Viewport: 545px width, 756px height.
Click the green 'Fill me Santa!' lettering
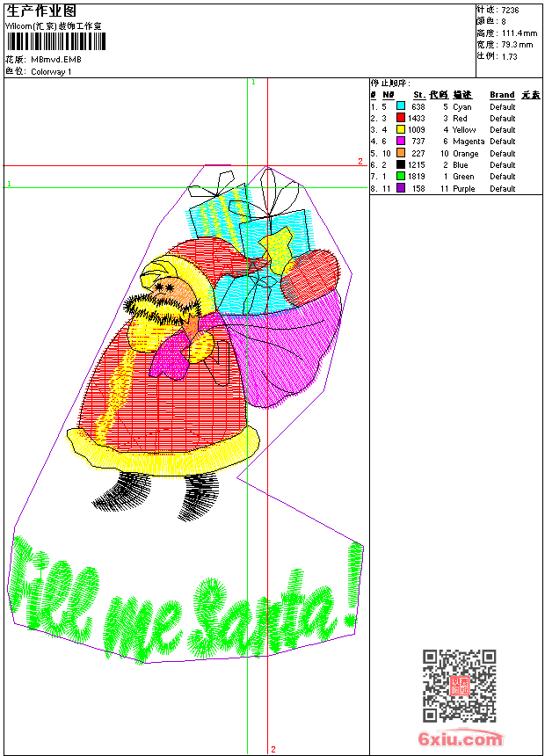point(186,600)
